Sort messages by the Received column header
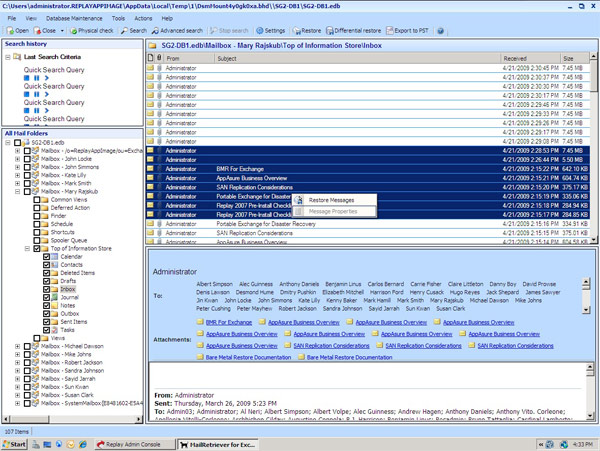This screenshot has width=600, height=451. [515, 59]
